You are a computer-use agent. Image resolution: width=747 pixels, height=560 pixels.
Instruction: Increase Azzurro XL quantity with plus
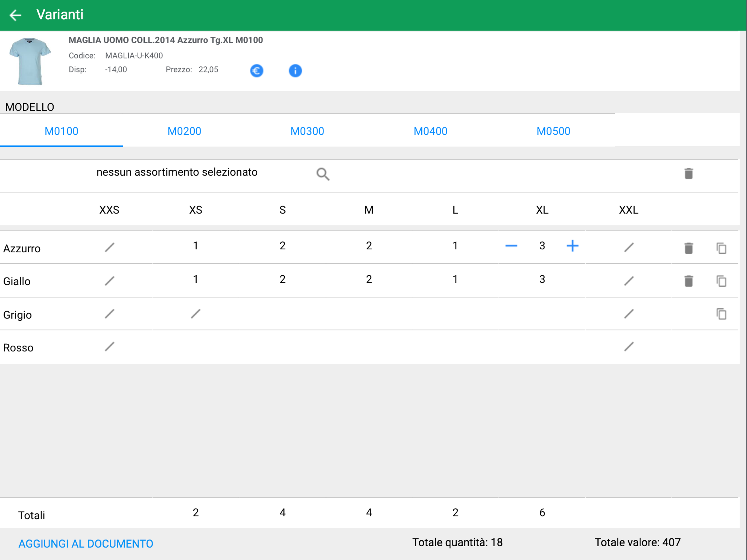tap(572, 246)
